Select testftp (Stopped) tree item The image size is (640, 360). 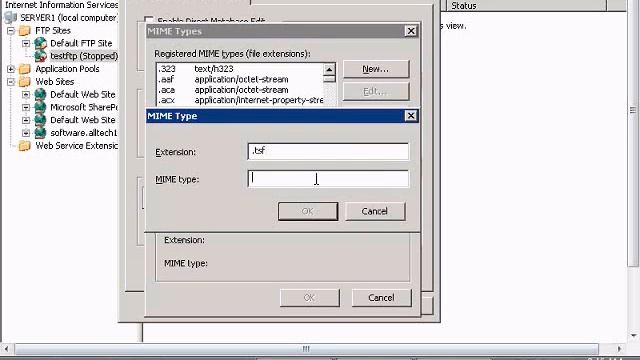click(x=84, y=56)
